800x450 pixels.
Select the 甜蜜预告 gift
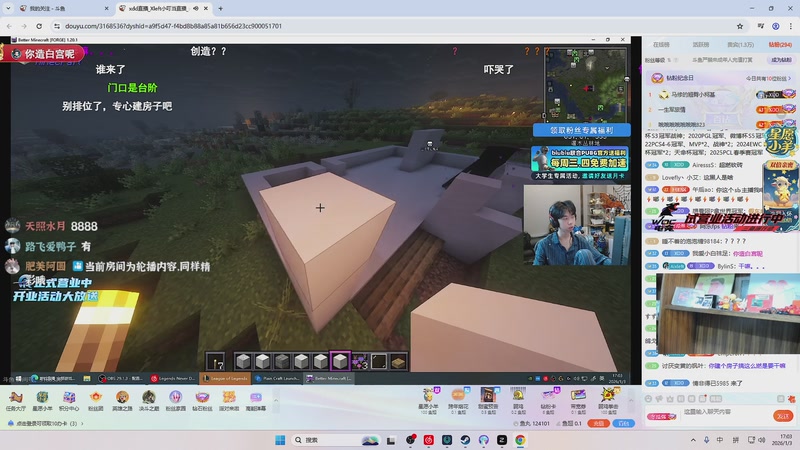[x=488, y=401]
